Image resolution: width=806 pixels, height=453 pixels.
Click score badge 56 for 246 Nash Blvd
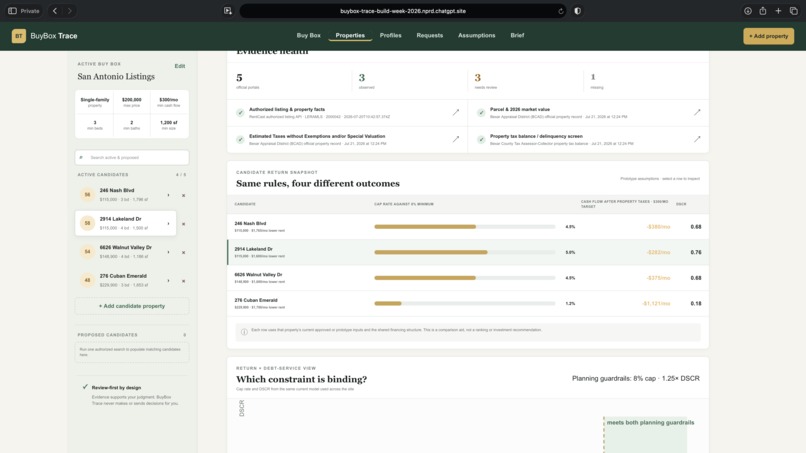coord(87,195)
